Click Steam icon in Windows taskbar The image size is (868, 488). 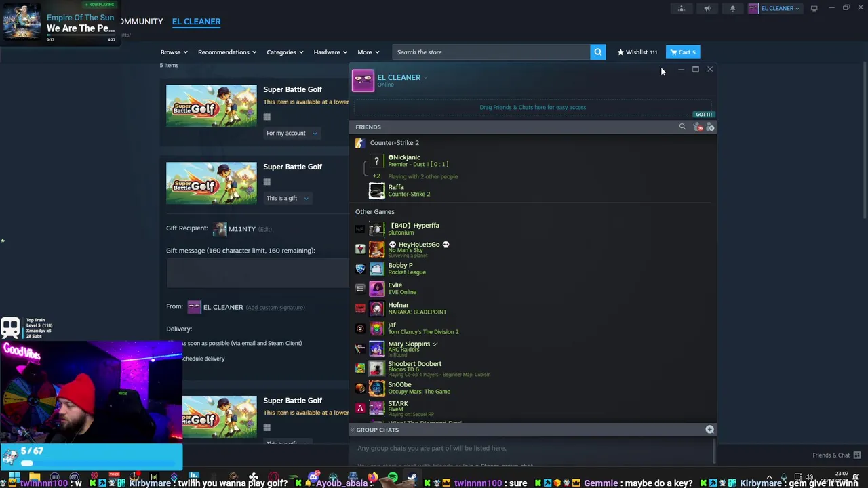(x=412, y=478)
